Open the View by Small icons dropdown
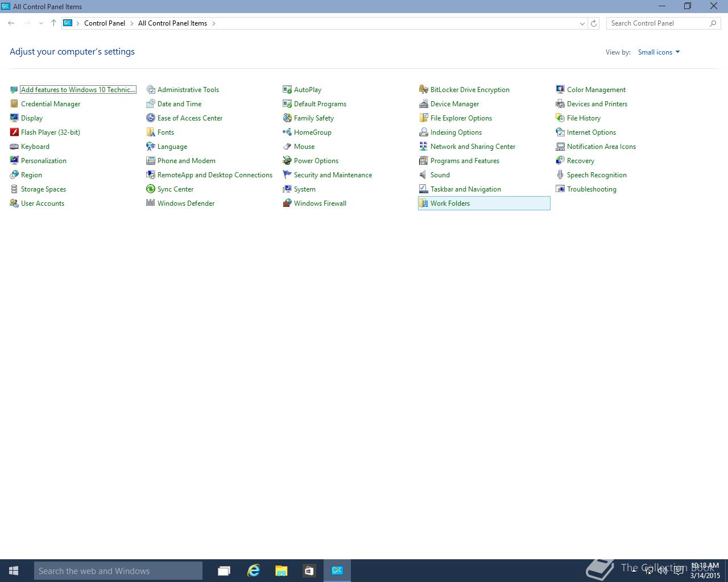 coord(659,52)
